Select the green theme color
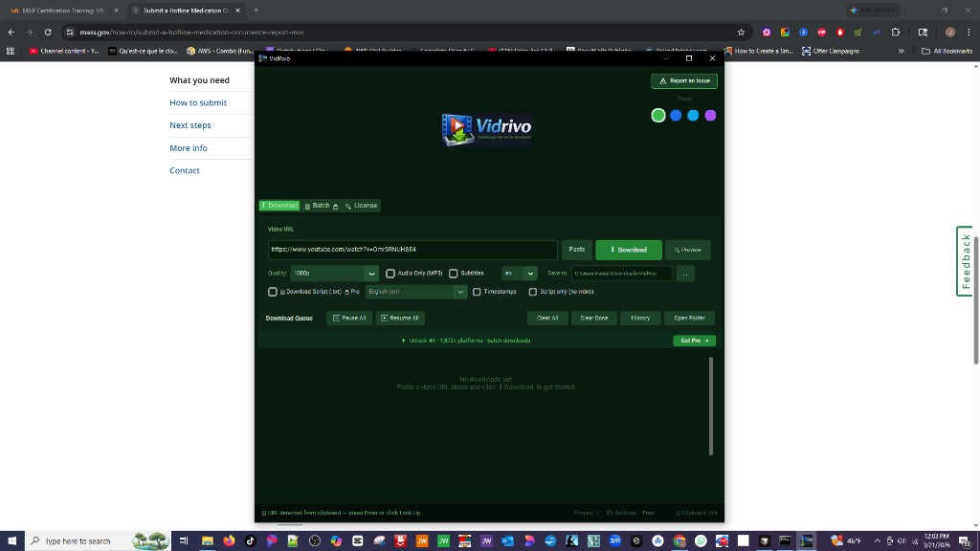980x551 pixels. [x=658, y=116]
